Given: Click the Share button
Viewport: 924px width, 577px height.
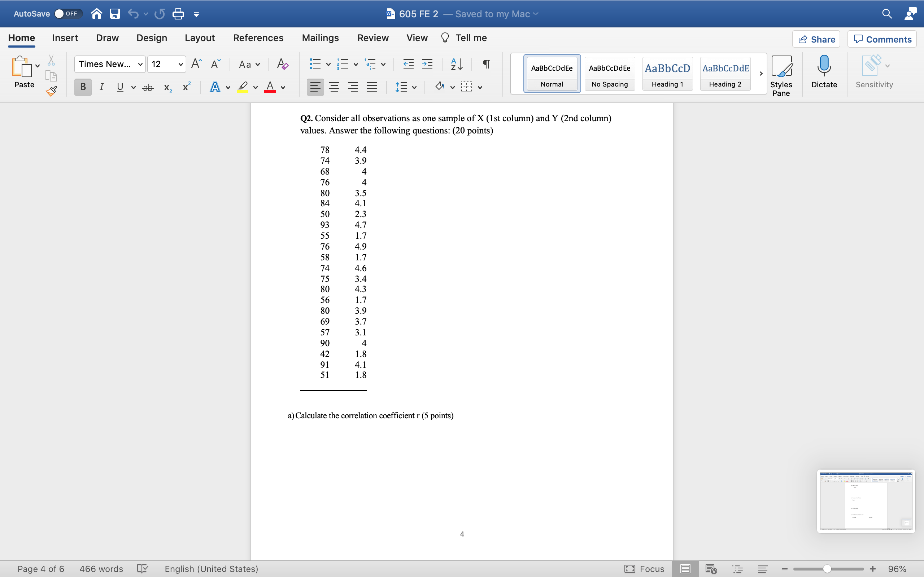Looking at the screenshot, I should point(816,39).
